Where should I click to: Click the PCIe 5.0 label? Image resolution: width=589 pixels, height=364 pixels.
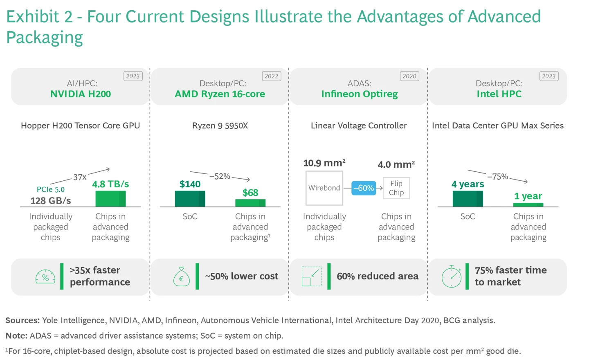[51, 190]
